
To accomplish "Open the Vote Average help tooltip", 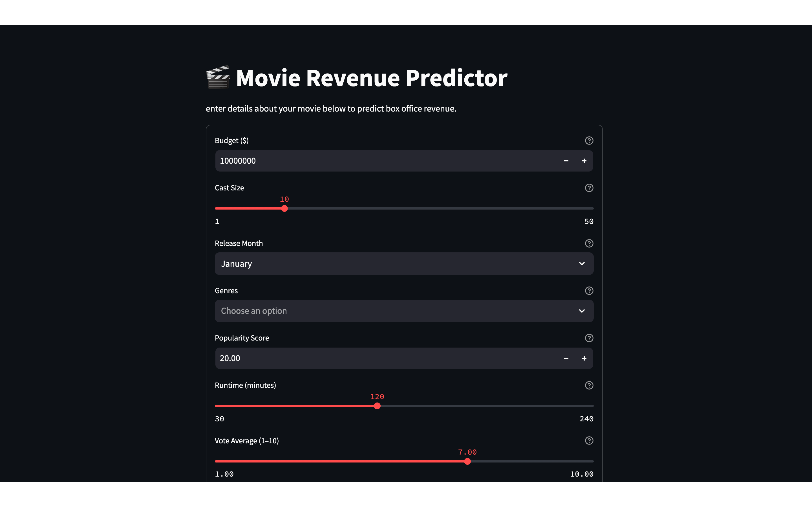I will pos(589,441).
